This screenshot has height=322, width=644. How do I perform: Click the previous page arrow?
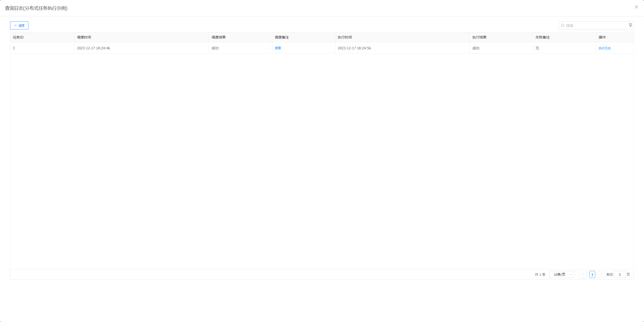tap(583, 274)
